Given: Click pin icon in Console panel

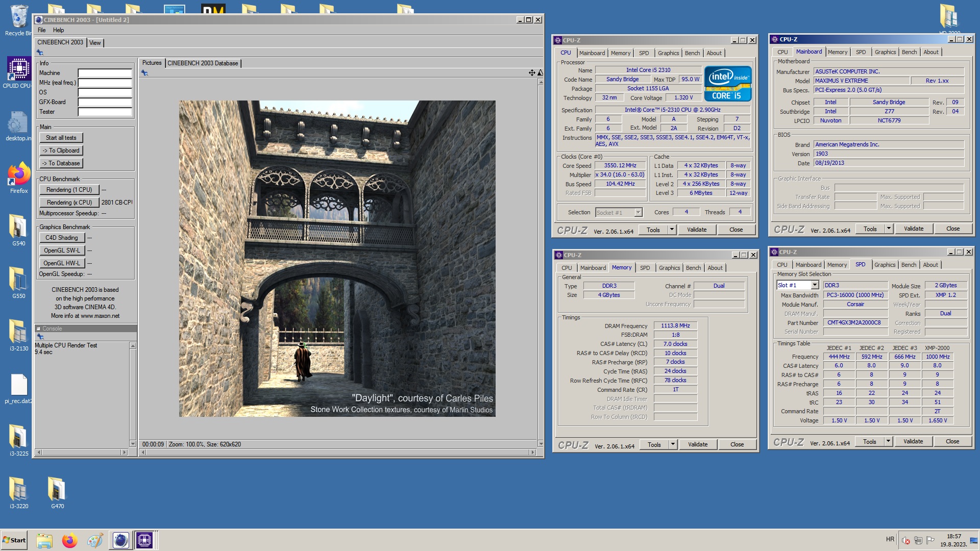Looking at the screenshot, I should (40, 337).
